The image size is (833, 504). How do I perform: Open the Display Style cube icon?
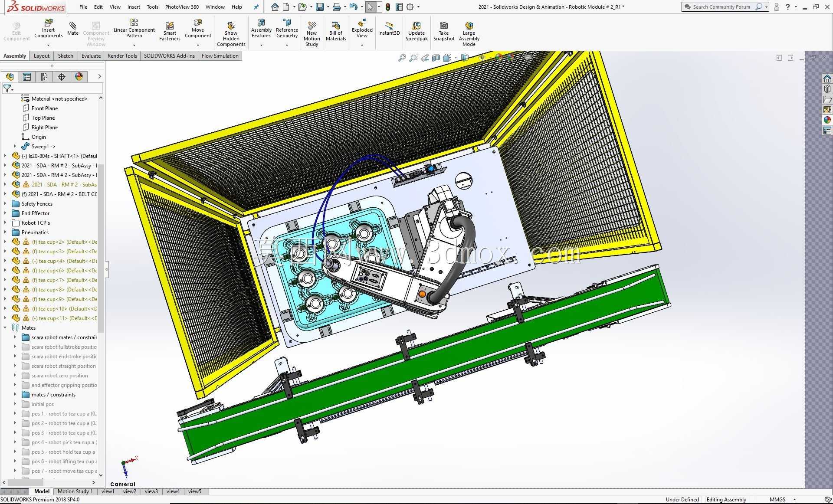pos(465,58)
